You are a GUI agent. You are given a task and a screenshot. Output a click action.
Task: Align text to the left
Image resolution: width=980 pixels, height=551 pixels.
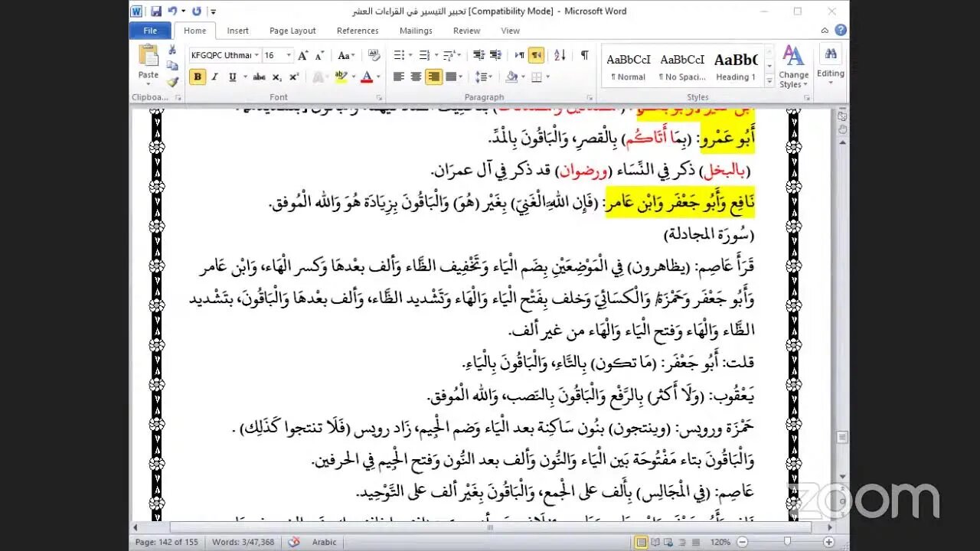(x=399, y=77)
